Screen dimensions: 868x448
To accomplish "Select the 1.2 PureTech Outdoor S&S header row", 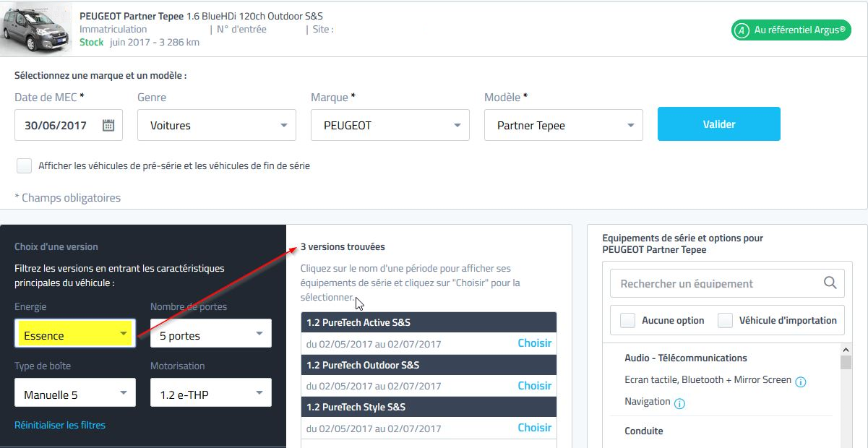I will [429, 364].
